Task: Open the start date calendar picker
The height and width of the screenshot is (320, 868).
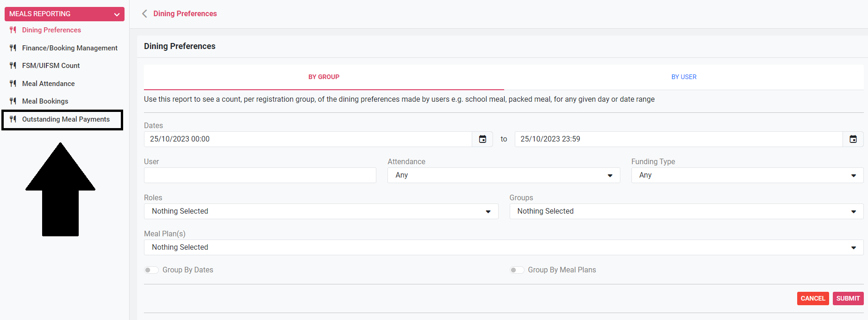Action: coord(482,139)
